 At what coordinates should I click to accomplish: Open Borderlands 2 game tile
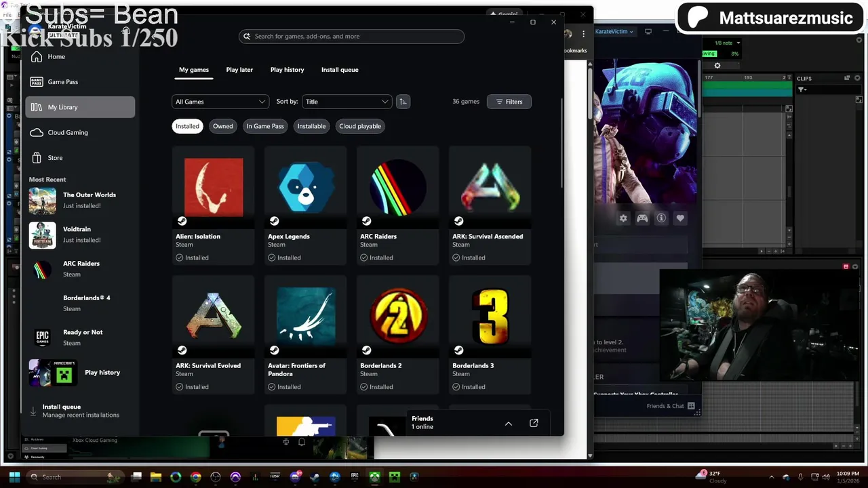pyautogui.click(x=397, y=335)
